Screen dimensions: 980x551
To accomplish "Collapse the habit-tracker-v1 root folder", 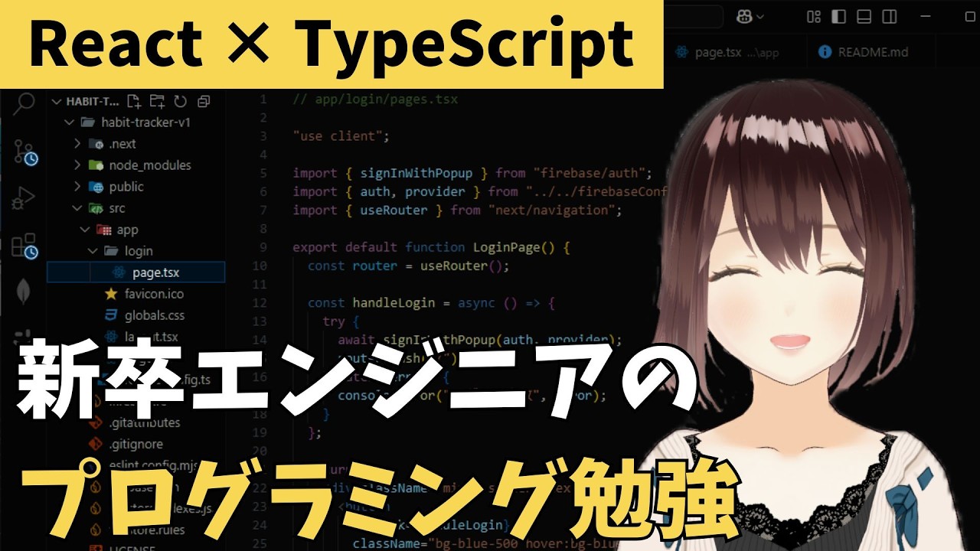I will tap(70, 122).
